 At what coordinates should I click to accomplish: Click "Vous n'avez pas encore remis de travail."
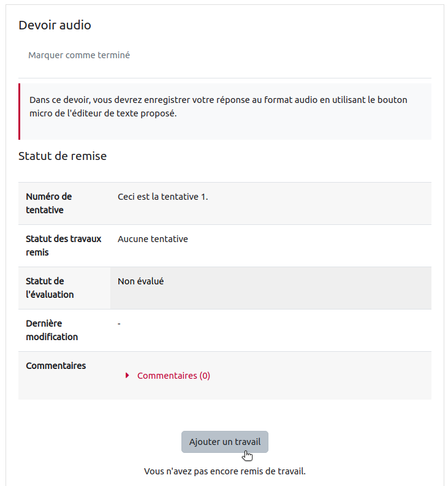pos(224,471)
